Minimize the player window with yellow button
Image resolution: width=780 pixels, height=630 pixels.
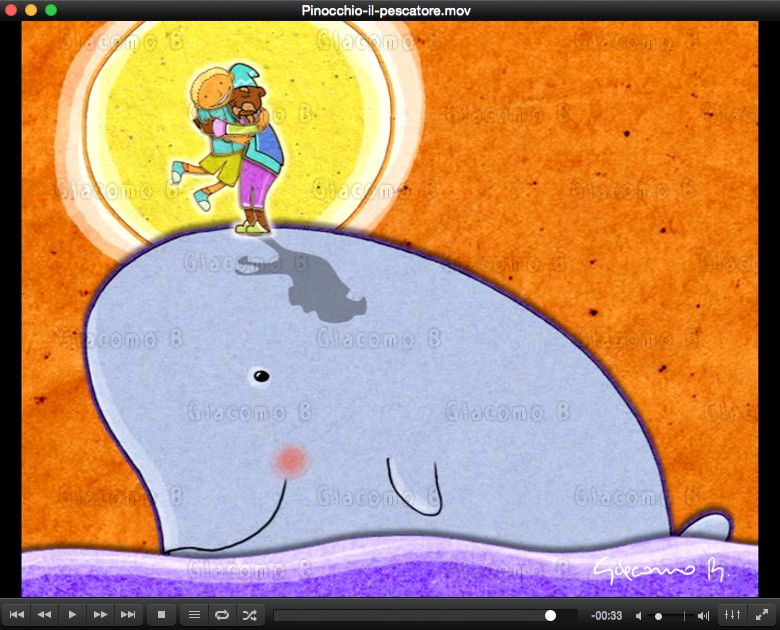[x=31, y=10]
